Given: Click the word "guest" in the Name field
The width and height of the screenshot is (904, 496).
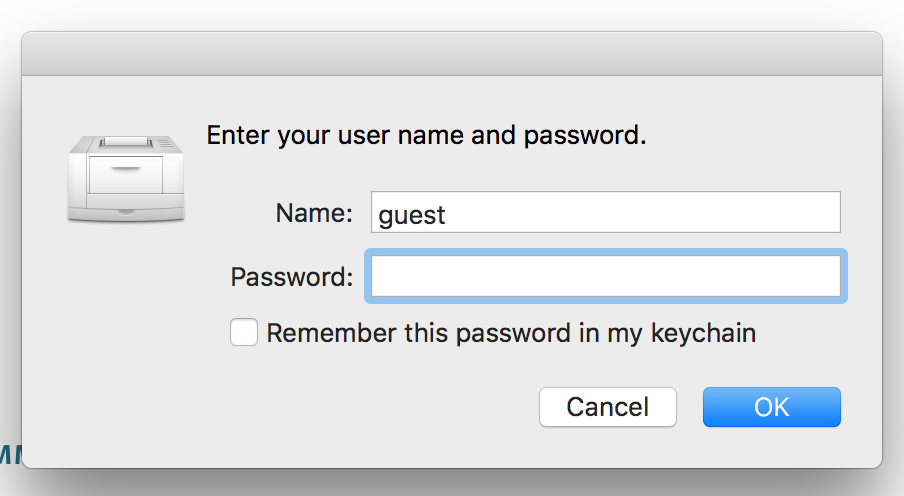Looking at the screenshot, I should coord(412,214).
